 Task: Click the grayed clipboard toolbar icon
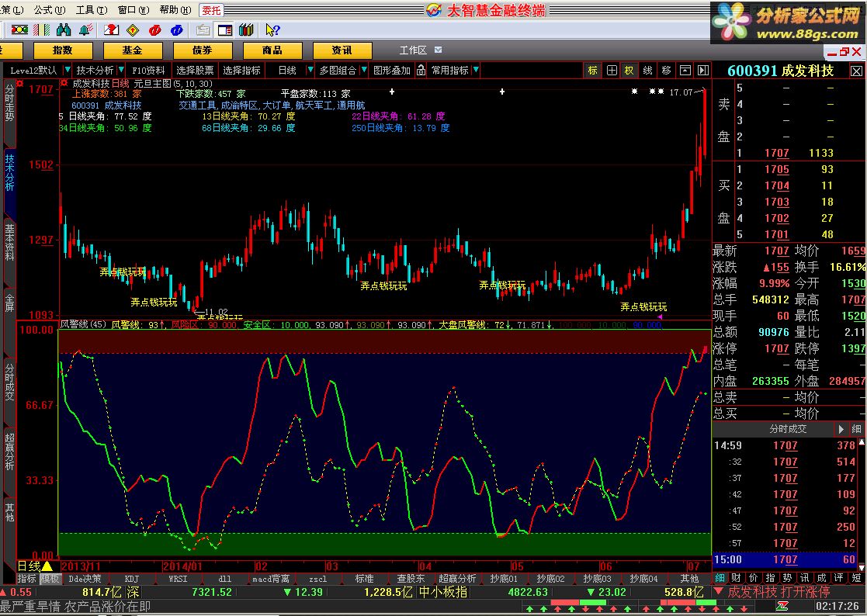[203, 29]
